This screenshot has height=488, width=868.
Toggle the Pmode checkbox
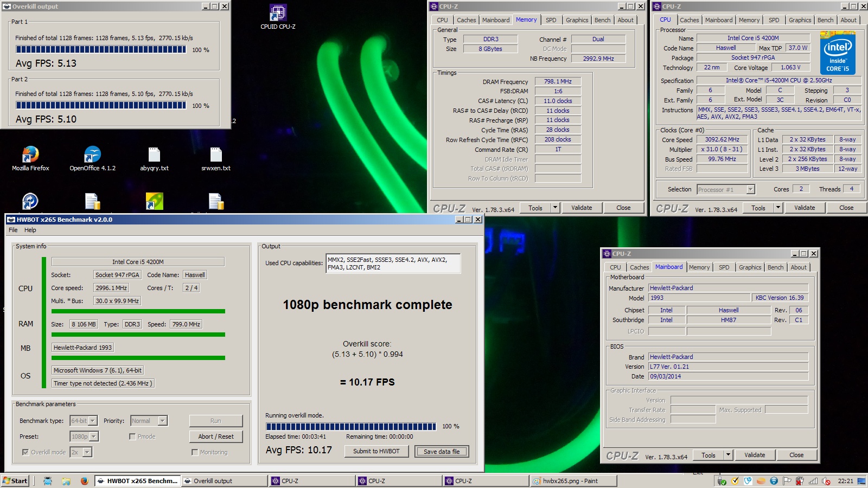(132, 436)
